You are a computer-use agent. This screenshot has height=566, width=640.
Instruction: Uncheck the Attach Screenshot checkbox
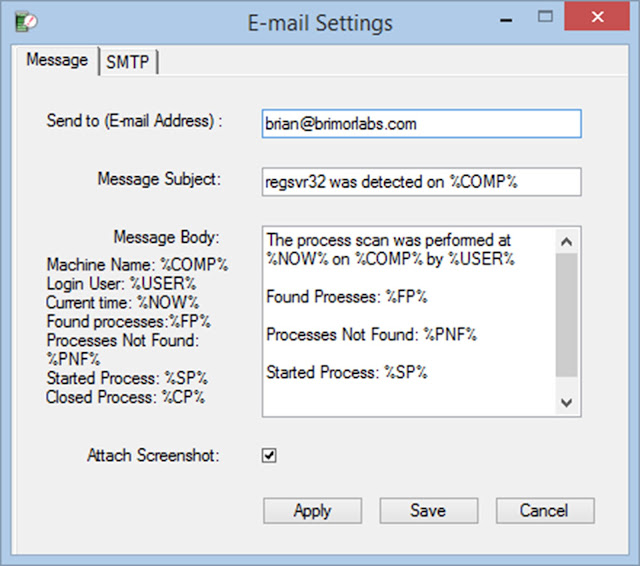pos(269,456)
